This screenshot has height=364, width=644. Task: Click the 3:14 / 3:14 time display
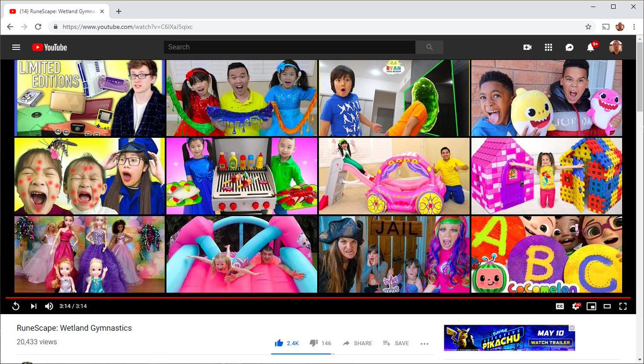coord(72,306)
